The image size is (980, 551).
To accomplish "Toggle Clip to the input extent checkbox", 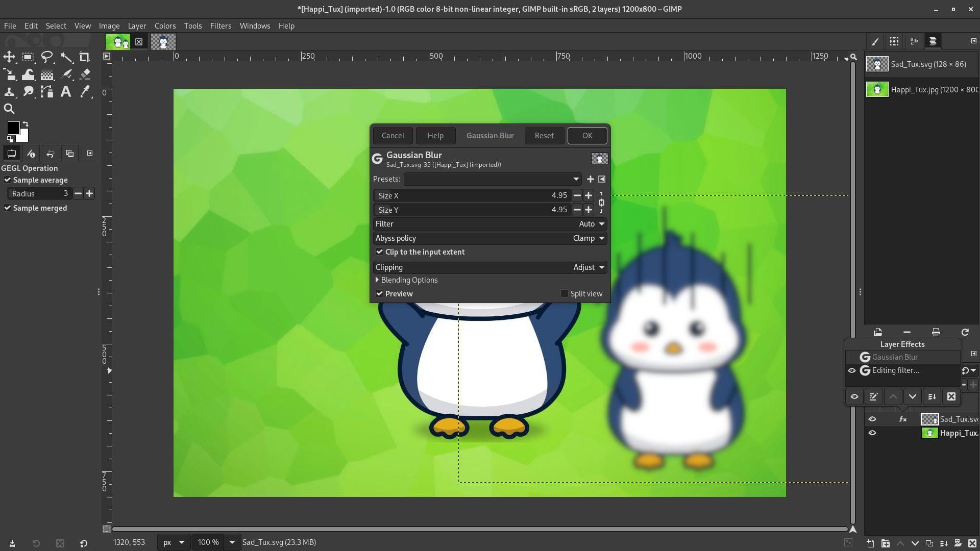I will tap(380, 252).
